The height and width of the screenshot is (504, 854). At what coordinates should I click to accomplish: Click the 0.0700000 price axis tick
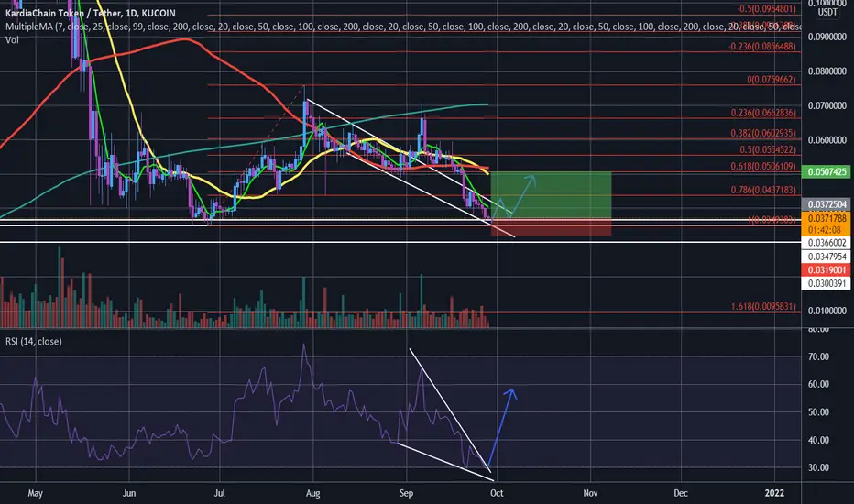click(x=827, y=105)
